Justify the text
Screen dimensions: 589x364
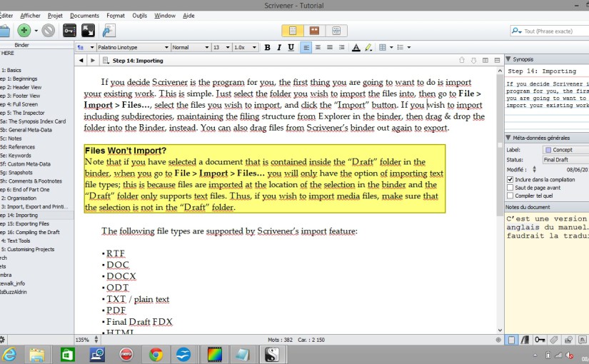click(x=330, y=47)
